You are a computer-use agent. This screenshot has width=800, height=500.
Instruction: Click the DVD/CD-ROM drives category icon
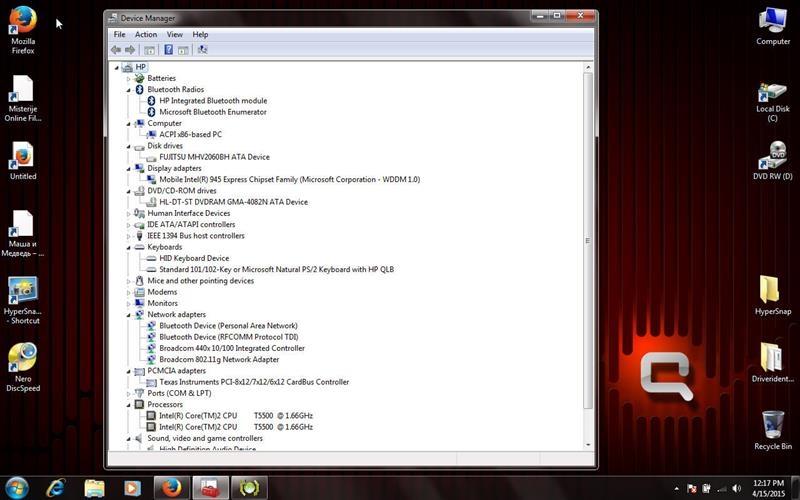[x=139, y=191]
